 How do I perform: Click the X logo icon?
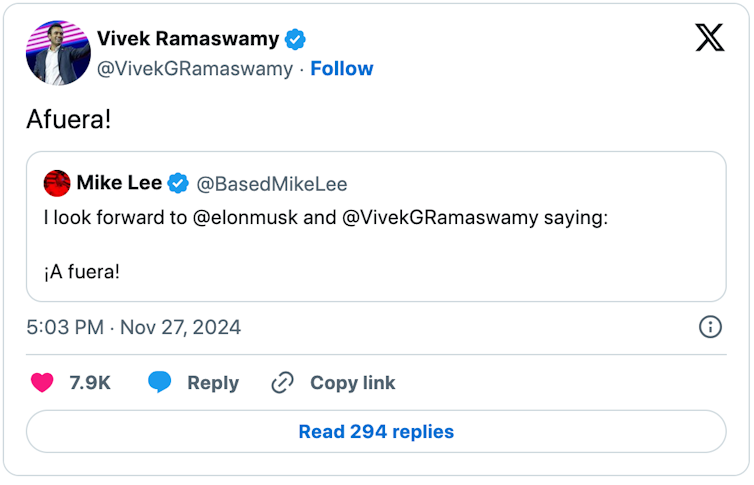point(709,39)
